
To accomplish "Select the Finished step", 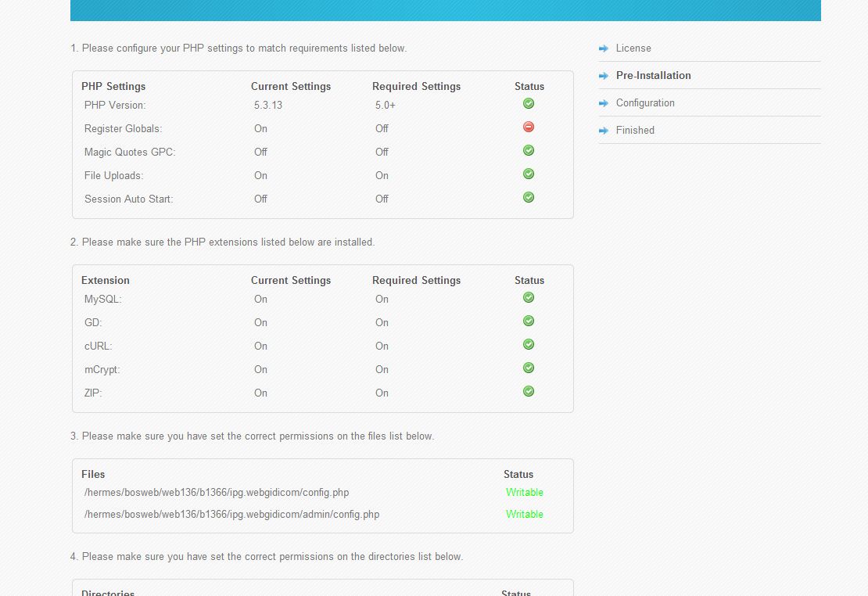I will [x=635, y=130].
